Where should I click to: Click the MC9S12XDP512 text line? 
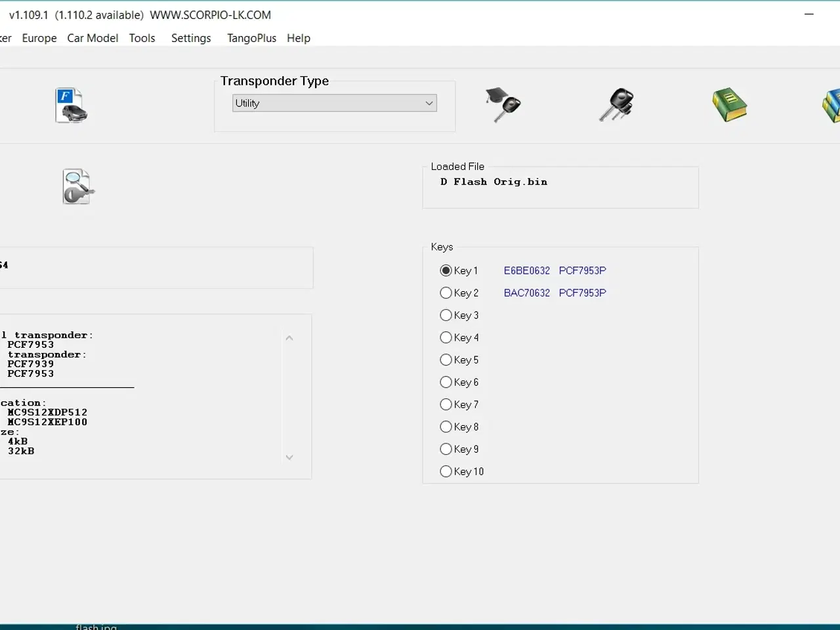point(47,412)
